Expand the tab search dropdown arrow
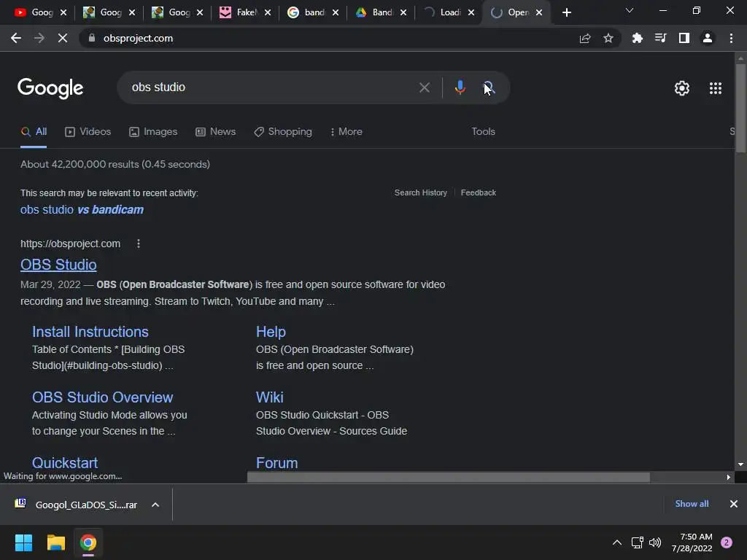Image resolution: width=747 pixels, height=560 pixels. (x=630, y=10)
